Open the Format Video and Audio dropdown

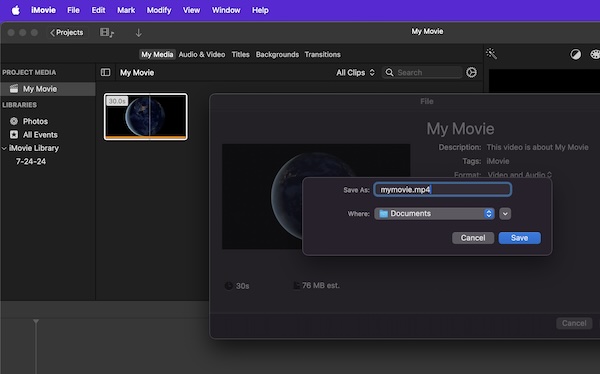520,175
